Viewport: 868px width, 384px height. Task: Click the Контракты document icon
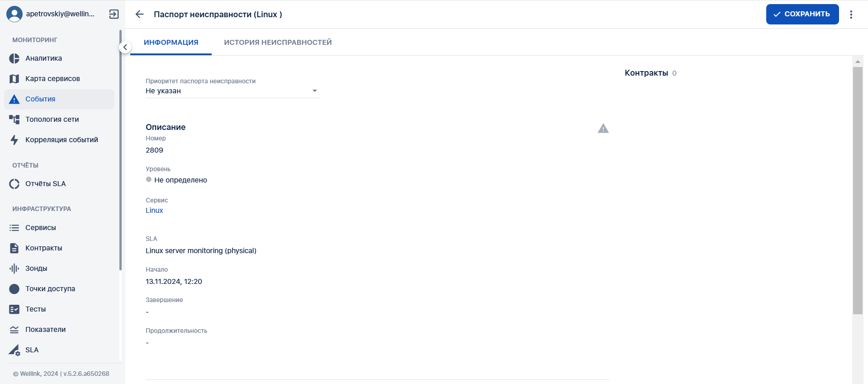[x=14, y=248]
